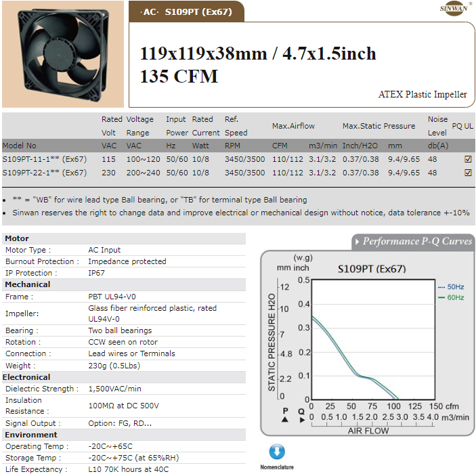Viewport: 476px width, 474px height.
Task: Select the AC S109PT (Ex67) title tab
Action: click(186, 12)
